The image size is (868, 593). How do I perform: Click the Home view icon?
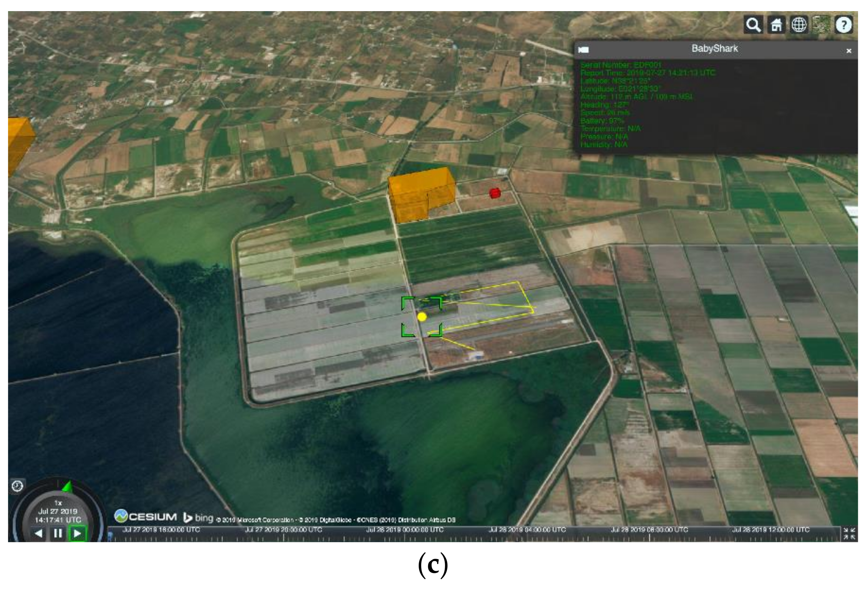click(776, 25)
